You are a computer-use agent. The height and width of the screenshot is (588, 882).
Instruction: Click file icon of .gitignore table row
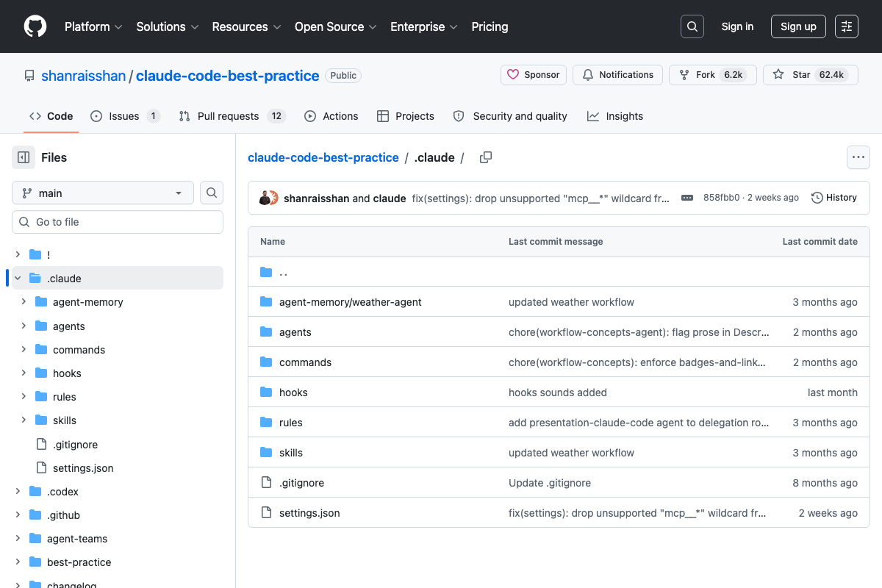[266, 483]
